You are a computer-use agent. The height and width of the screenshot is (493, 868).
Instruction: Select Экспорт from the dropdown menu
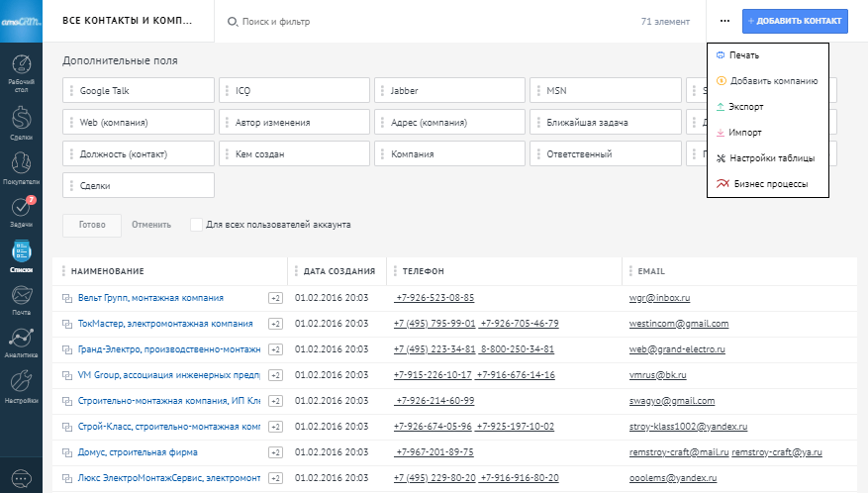coord(745,106)
